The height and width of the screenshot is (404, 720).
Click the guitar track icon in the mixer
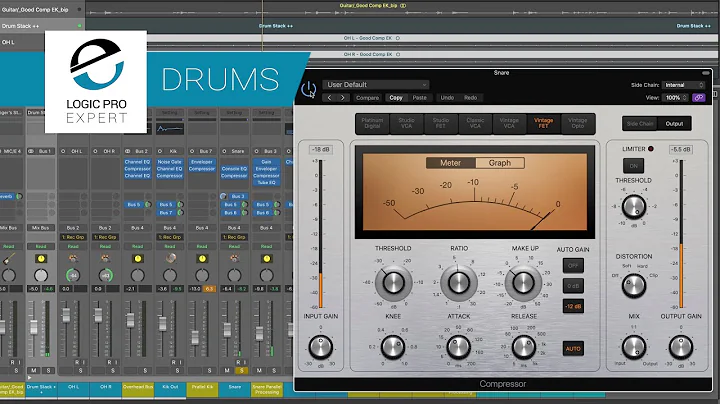(x=9, y=259)
